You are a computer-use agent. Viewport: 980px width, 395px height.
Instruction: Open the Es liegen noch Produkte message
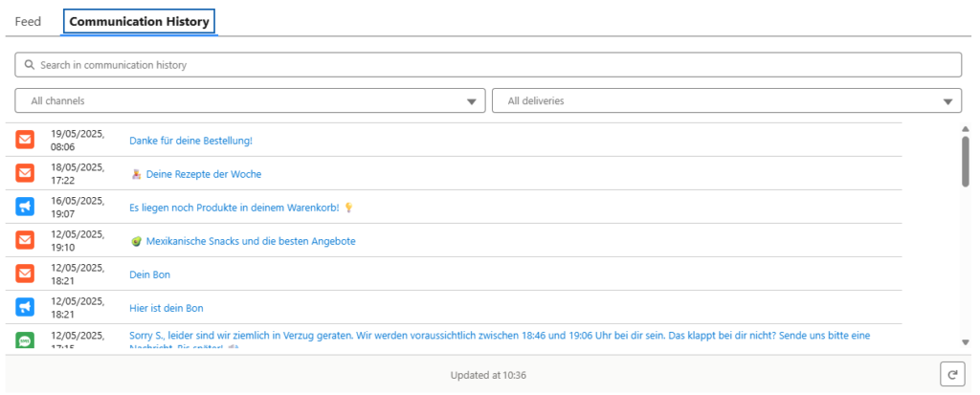tap(234, 208)
